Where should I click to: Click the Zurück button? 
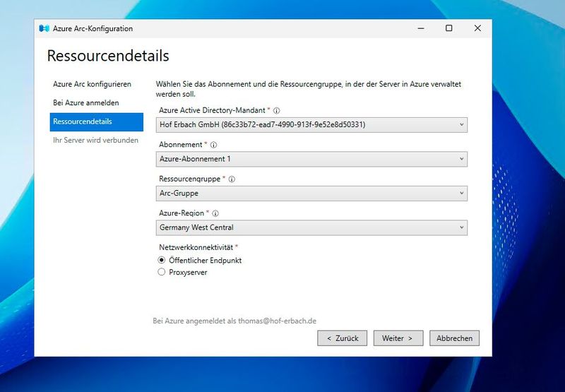343,338
